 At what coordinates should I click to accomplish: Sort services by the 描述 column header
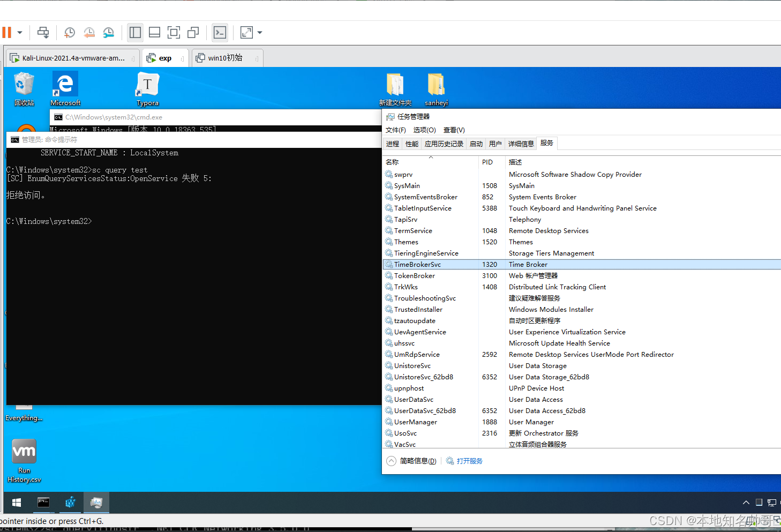[x=643, y=162]
